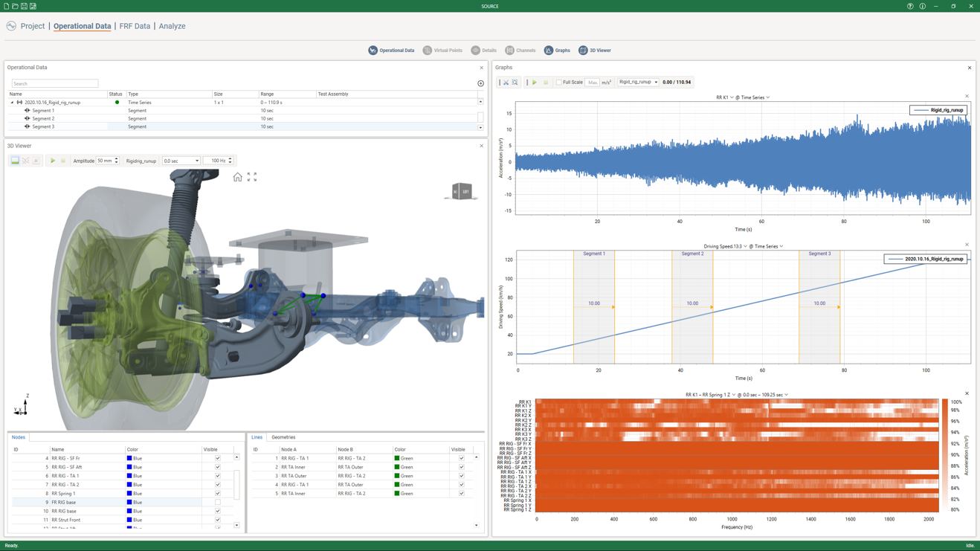980x551 pixels.
Task: Click the zoom region icon in Graphs toolbar
Action: pyautogui.click(x=515, y=83)
